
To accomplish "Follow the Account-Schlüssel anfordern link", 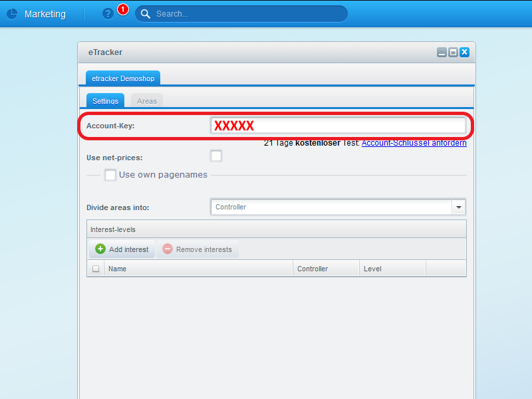I will tap(414, 143).
